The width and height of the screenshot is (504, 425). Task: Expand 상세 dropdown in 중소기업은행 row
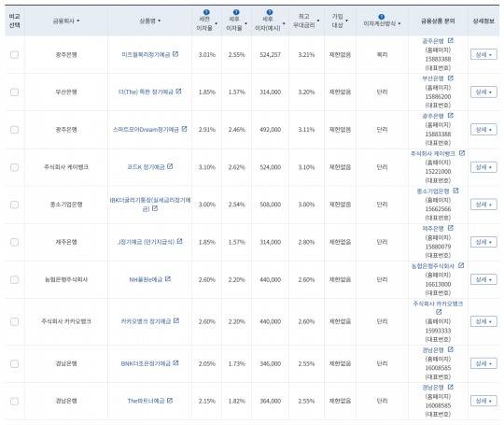(483, 205)
